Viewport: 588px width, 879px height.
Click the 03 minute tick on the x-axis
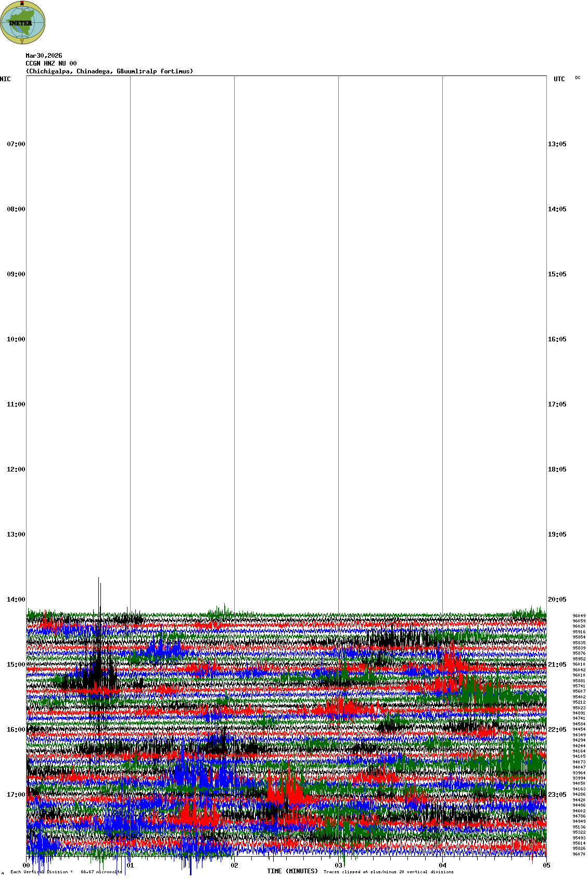339,865
